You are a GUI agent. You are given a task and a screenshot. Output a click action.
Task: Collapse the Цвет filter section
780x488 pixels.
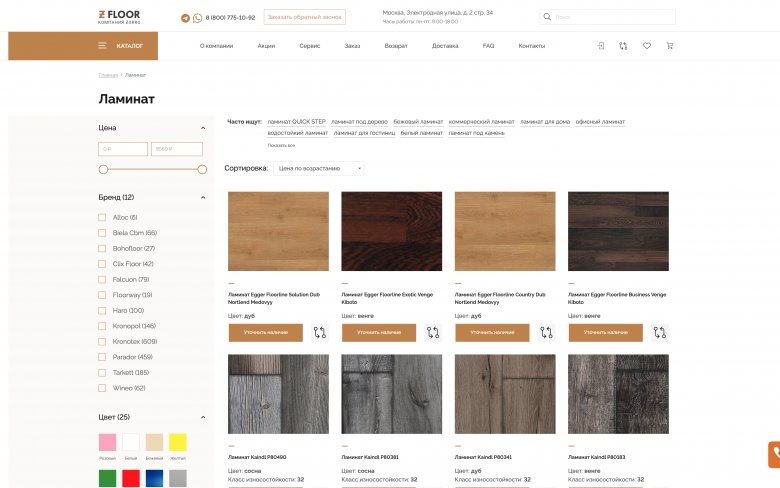203,417
